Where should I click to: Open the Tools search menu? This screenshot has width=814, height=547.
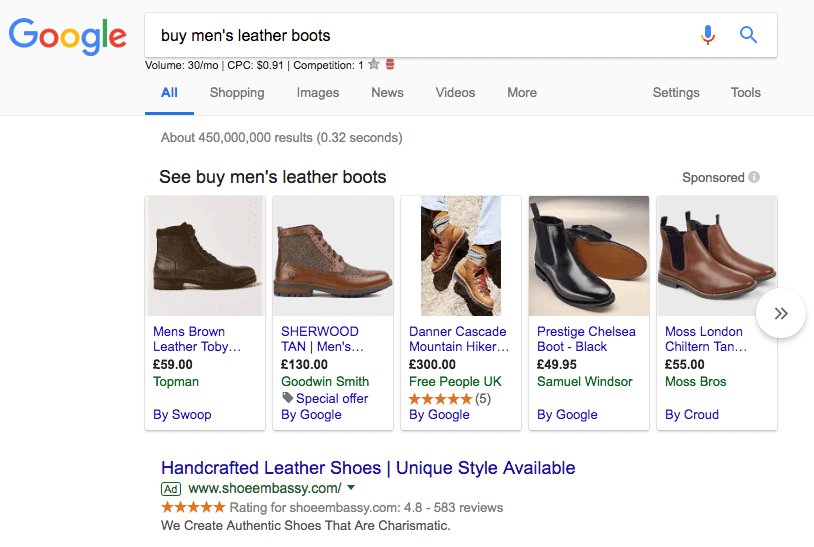pos(745,92)
